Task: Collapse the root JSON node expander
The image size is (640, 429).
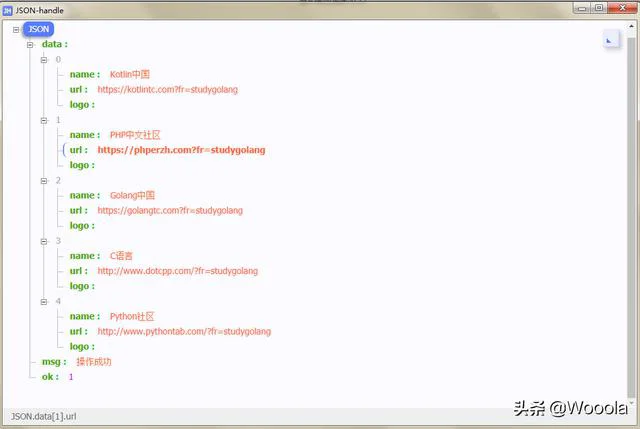Action: (x=16, y=30)
